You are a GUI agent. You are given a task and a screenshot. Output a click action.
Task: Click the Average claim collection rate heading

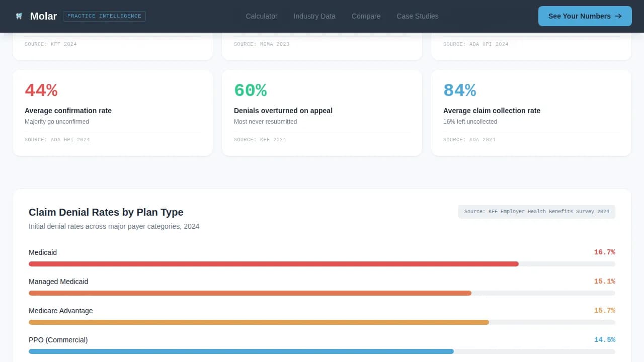(x=492, y=111)
